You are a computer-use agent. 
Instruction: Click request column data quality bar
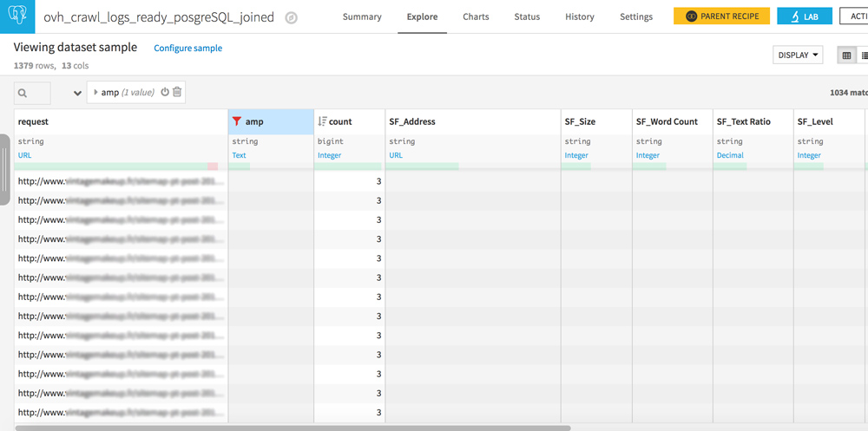point(116,166)
